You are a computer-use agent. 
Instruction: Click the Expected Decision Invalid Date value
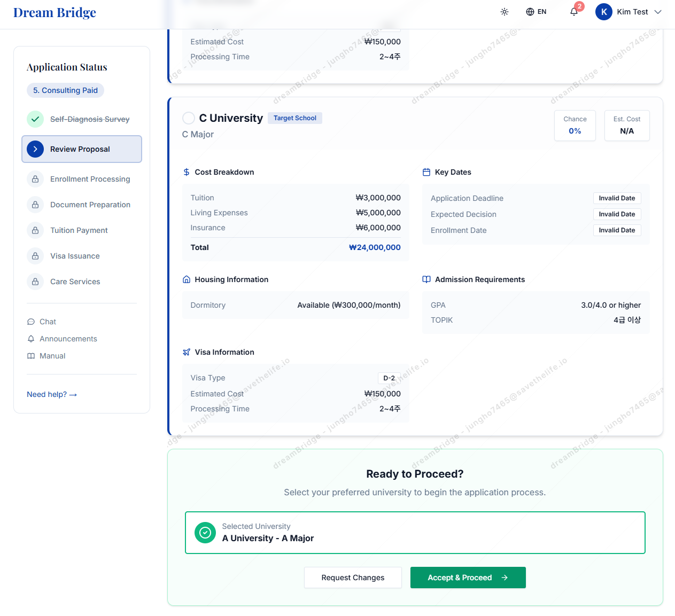617,214
